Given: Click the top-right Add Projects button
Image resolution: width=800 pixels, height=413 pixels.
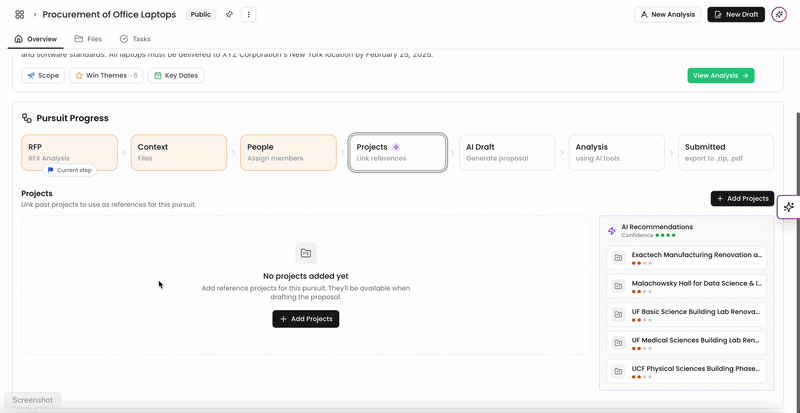Looking at the screenshot, I should pyautogui.click(x=742, y=199).
